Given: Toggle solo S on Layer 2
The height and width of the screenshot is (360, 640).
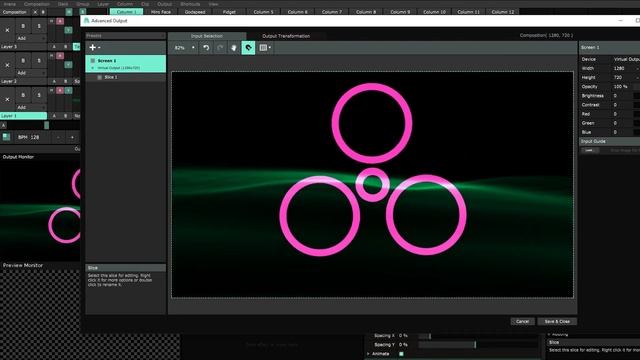Looking at the screenshot, I should pos(39,61).
